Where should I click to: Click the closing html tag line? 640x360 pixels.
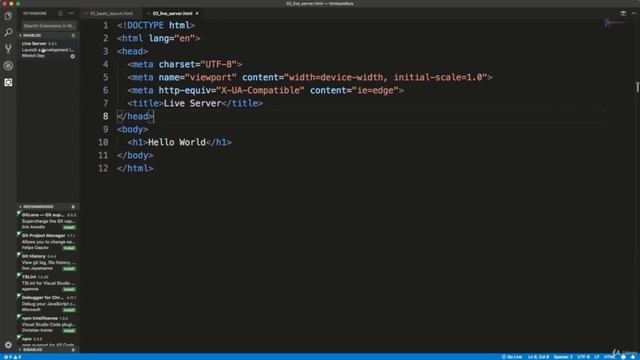pyautogui.click(x=135, y=168)
